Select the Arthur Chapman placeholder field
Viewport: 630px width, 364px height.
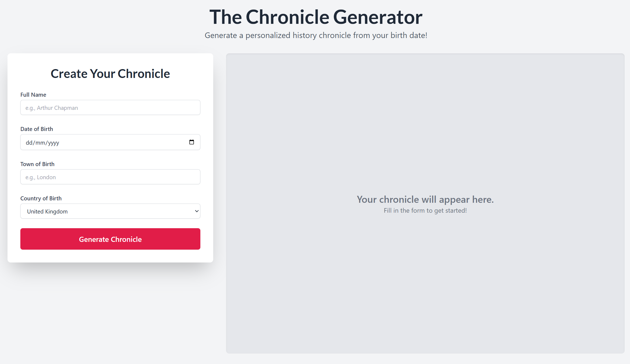(x=51, y=107)
